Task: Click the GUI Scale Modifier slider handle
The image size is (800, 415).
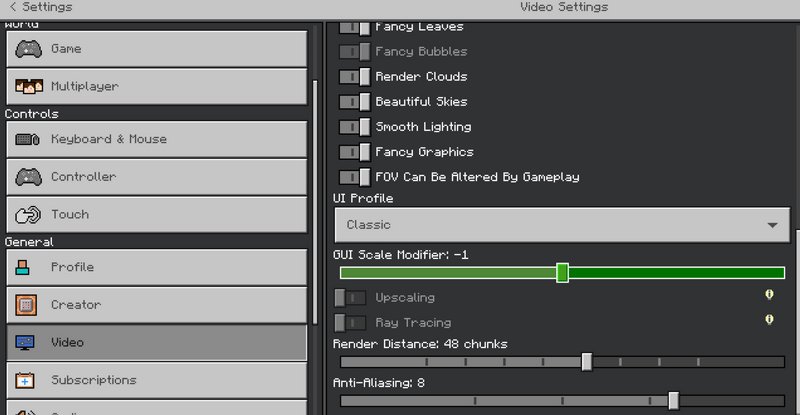Action: click(x=562, y=273)
